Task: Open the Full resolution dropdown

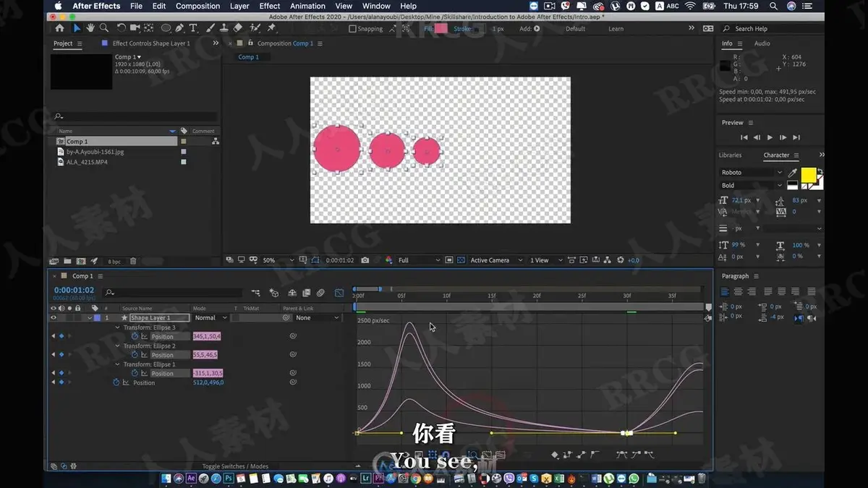Action: (x=419, y=260)
